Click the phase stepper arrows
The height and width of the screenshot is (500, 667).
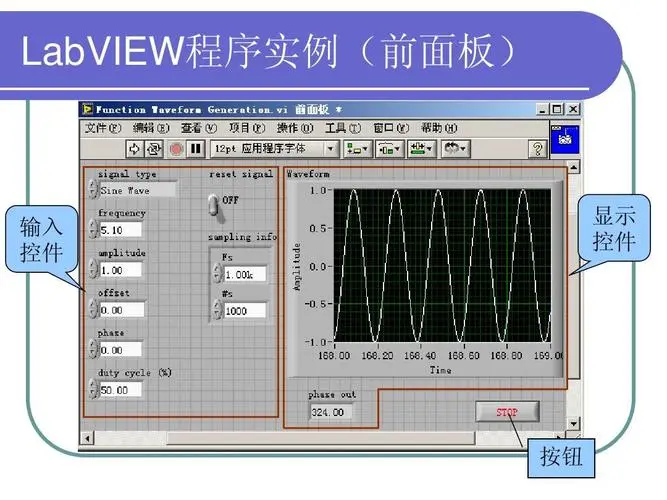(x=93, y=349)
